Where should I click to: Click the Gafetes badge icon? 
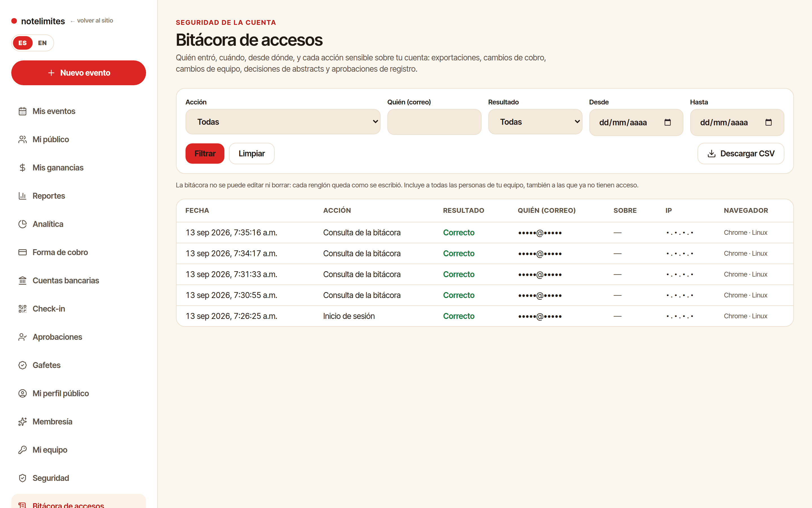[x=23, y=365]
